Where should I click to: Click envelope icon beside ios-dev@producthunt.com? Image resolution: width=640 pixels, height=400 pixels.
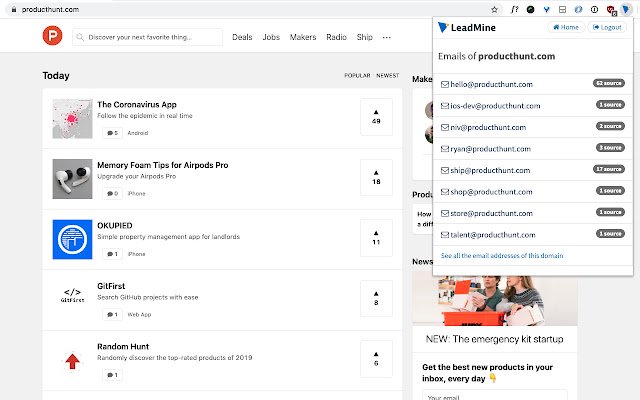click(444, 106)
